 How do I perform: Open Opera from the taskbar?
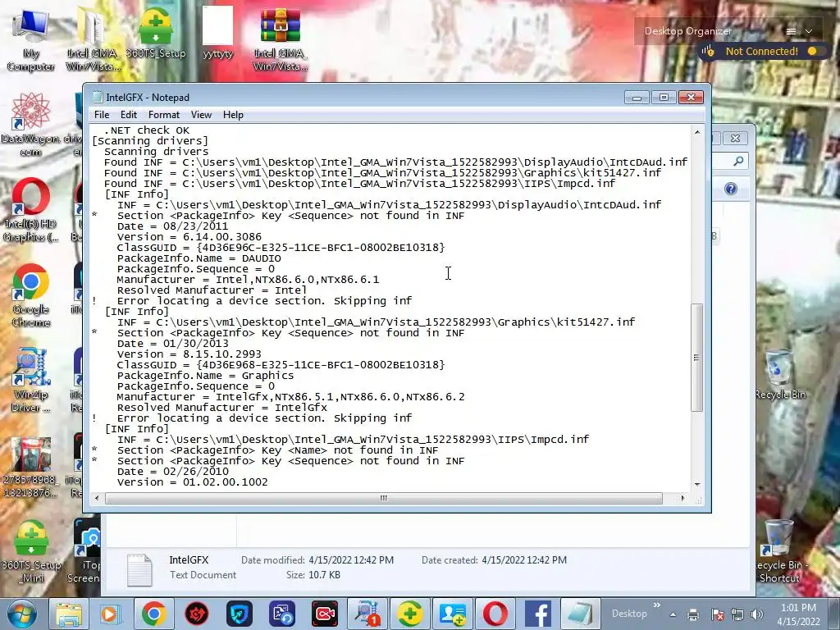click(x=495, y=614)
